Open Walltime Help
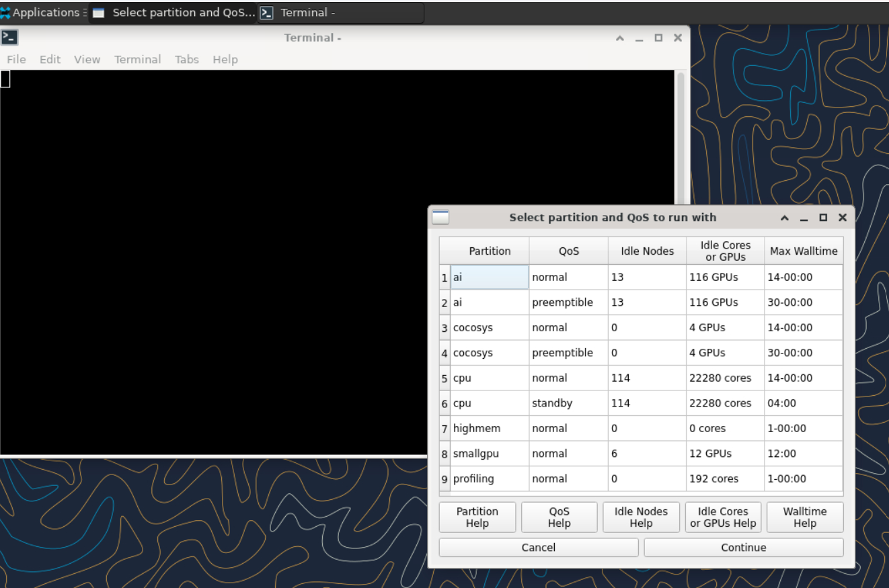Screen dimensions: 889x588 (805, 517)
